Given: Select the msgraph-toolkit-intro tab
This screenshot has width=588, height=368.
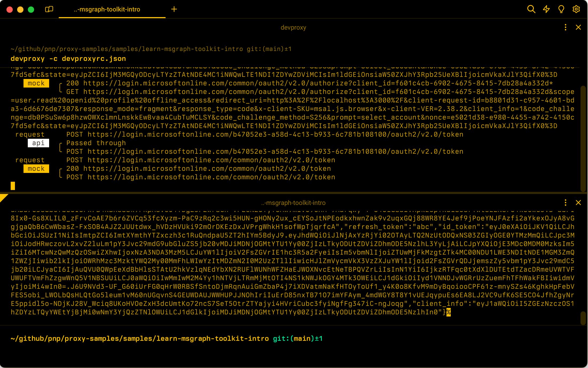Looking at the screenshot, I should [x=107, y=9].
